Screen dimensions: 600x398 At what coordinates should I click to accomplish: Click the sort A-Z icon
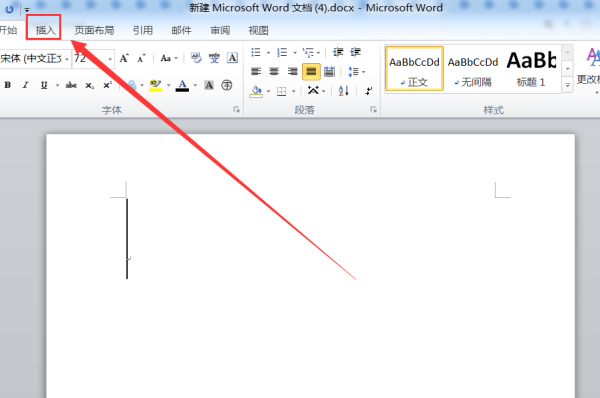(344, 91)
